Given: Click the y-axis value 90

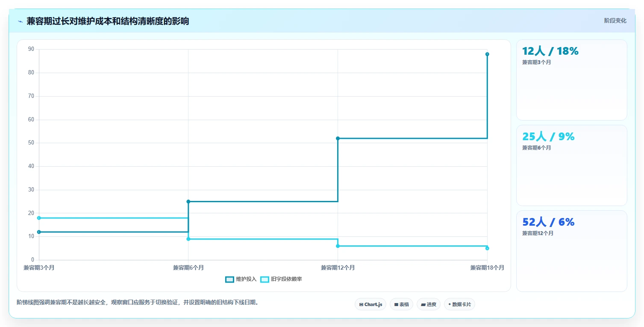Looking at the screenshot, I should click(x=31, y=49).
